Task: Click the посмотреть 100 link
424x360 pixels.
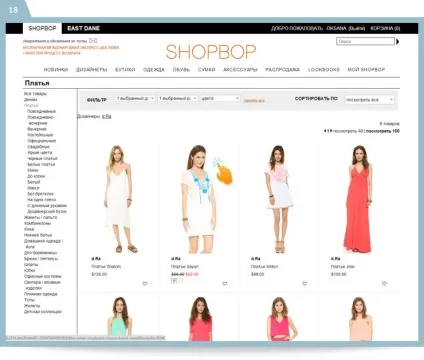Action: click(x=383, y=131)
